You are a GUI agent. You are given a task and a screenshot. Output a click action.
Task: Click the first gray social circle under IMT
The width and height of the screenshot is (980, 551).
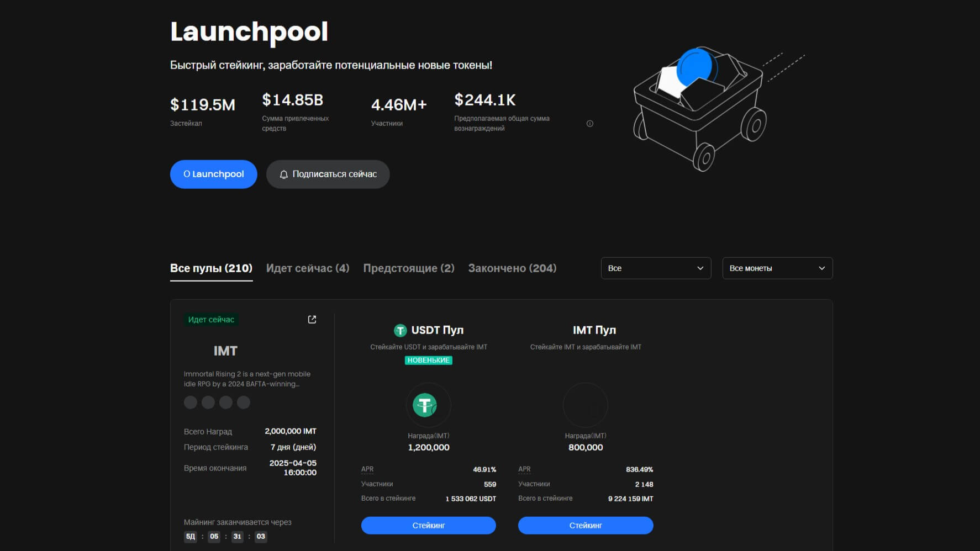191,402
